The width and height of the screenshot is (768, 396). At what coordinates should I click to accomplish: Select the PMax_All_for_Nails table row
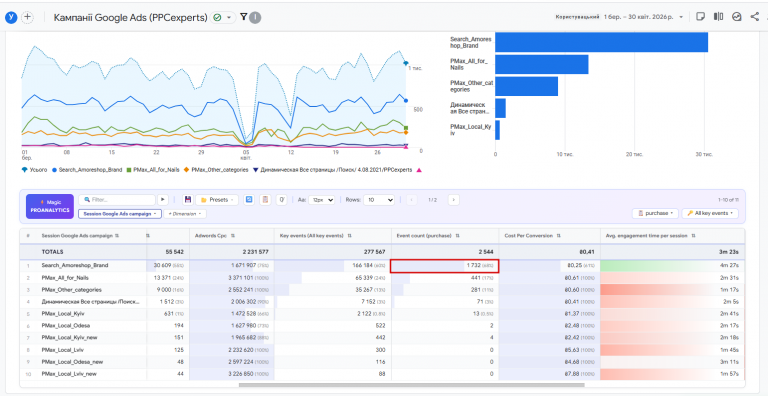382,277
